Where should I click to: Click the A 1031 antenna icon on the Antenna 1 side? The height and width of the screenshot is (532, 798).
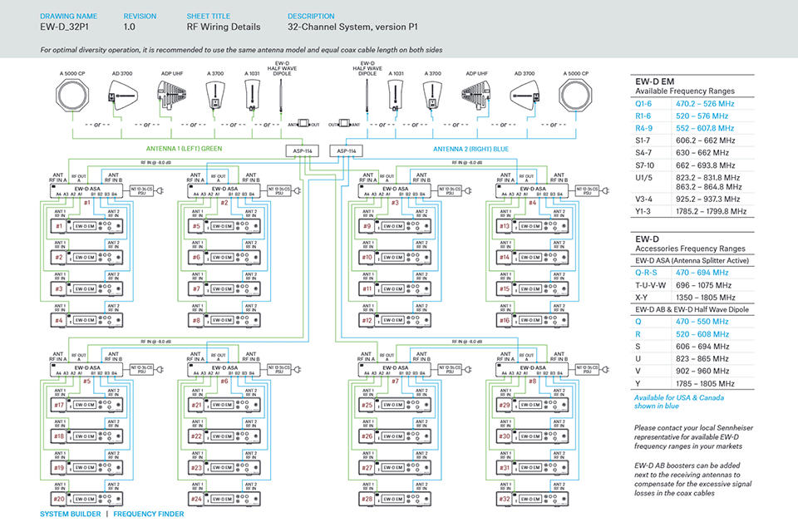[252, 96]
